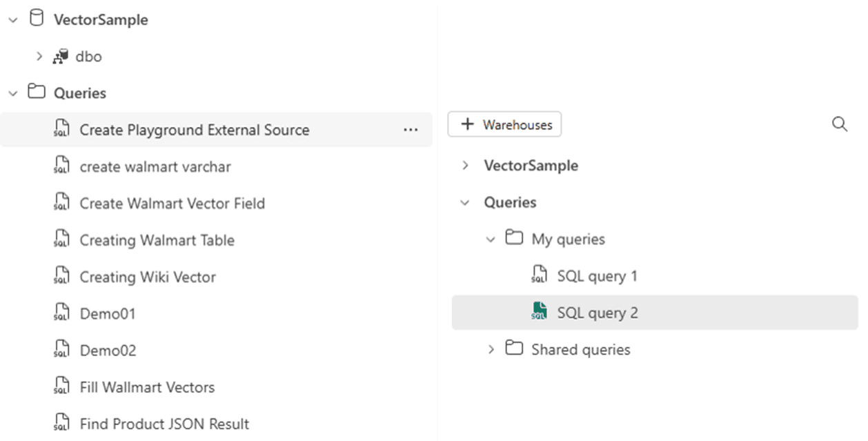Collapse the My queries folder
Screen dimensions: 868x441
[491, 239]
